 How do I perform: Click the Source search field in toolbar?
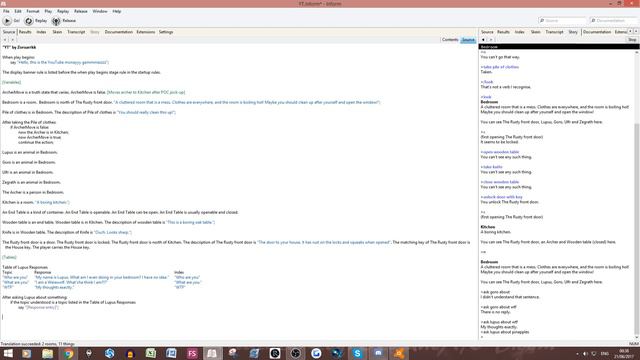point(563,20)
